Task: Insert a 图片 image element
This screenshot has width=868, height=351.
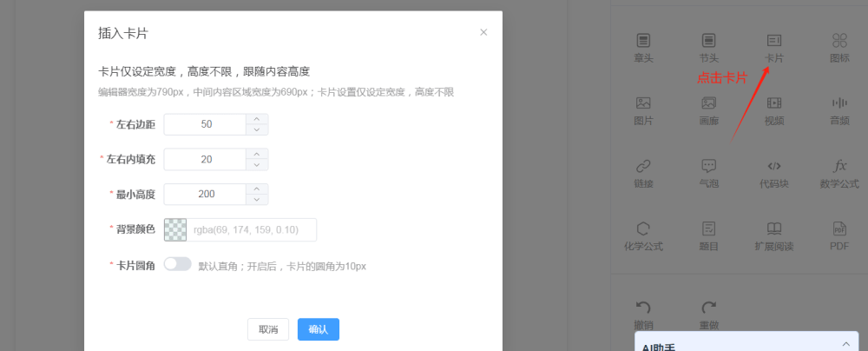Action: pos(643,111)
